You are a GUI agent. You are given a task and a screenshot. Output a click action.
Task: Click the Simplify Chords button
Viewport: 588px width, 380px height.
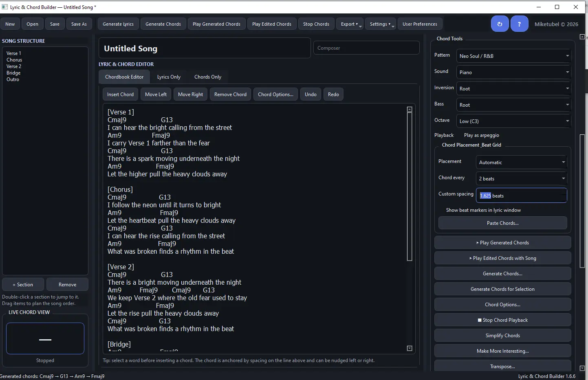coord(503,336)
